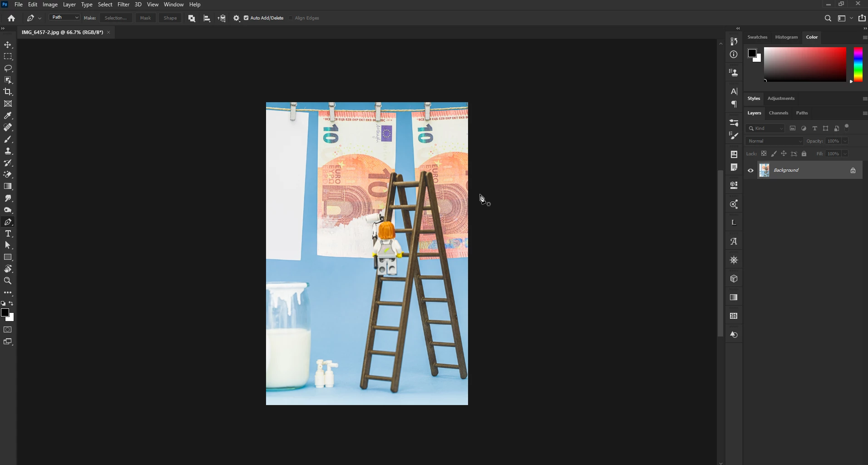The image size is (868, 465).
Task: Open the Fill slider dropdown
Action: [x=845, y=154]
